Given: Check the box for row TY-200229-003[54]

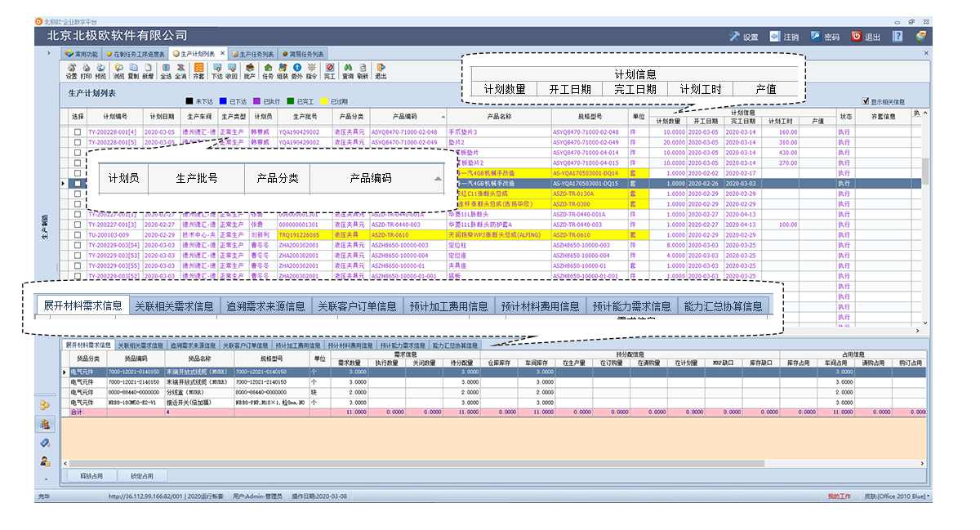Looking at the screenshot, I should [x=78, y=245].
